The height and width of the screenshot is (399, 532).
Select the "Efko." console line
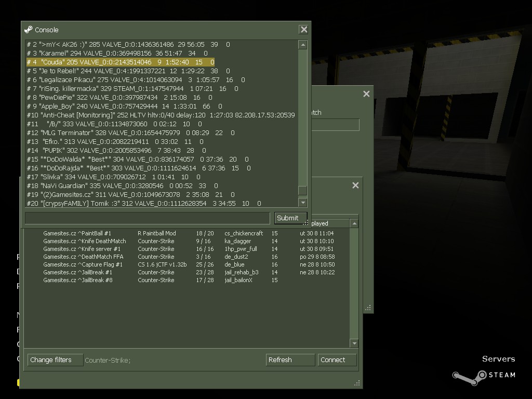(115, 141)
